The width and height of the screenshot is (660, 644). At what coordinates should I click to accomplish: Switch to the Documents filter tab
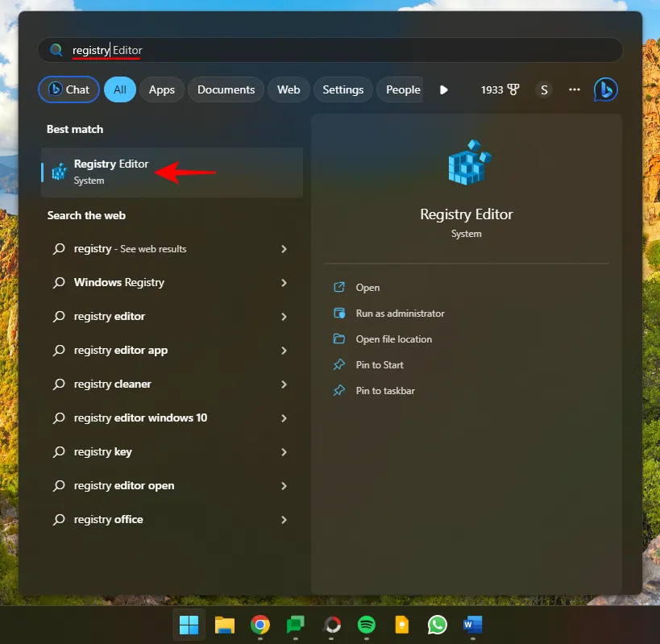[226, 89]
